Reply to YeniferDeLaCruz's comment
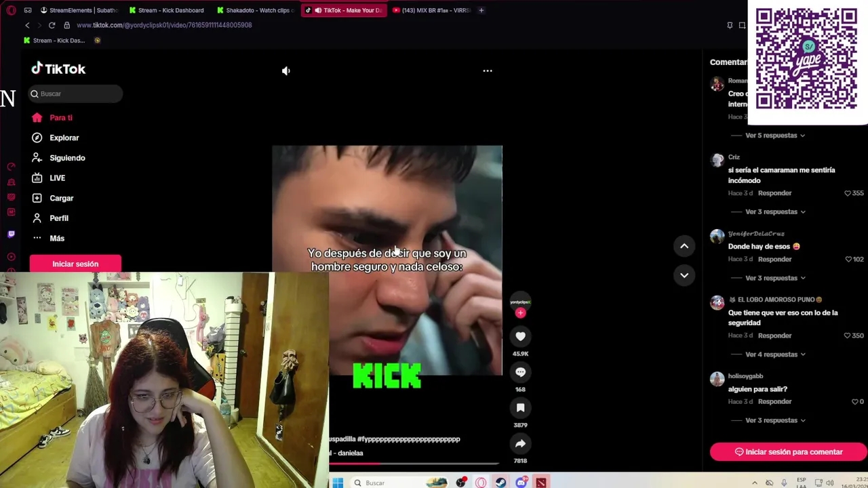Viewport: 868px width, 488px height. click(x=774, y=259)
